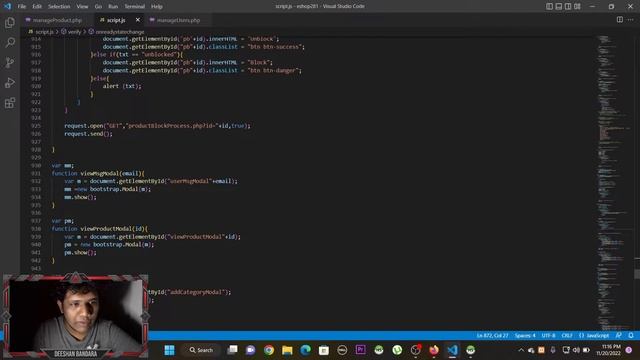The image size is (640, 360).
Task: Open the View menu
Action: click(82, 7)
